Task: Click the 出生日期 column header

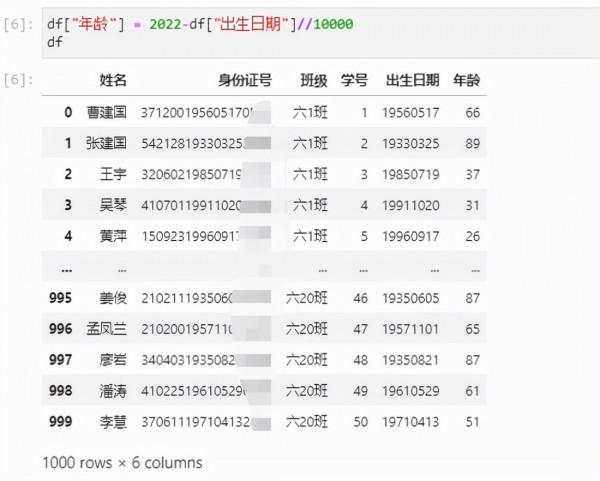Action: point(412,80)
